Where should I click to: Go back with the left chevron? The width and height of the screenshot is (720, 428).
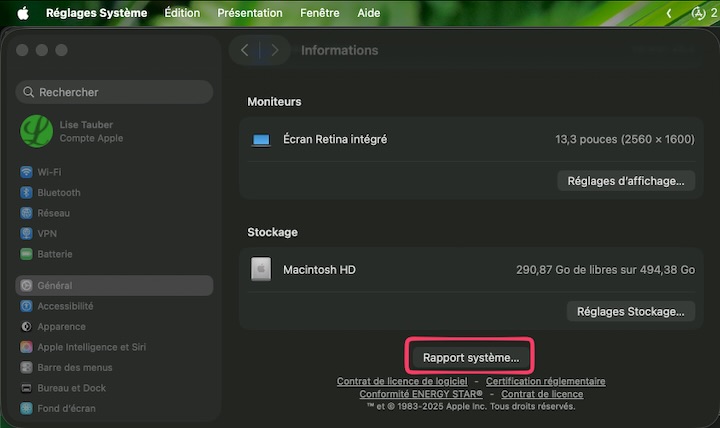(245, 50)
